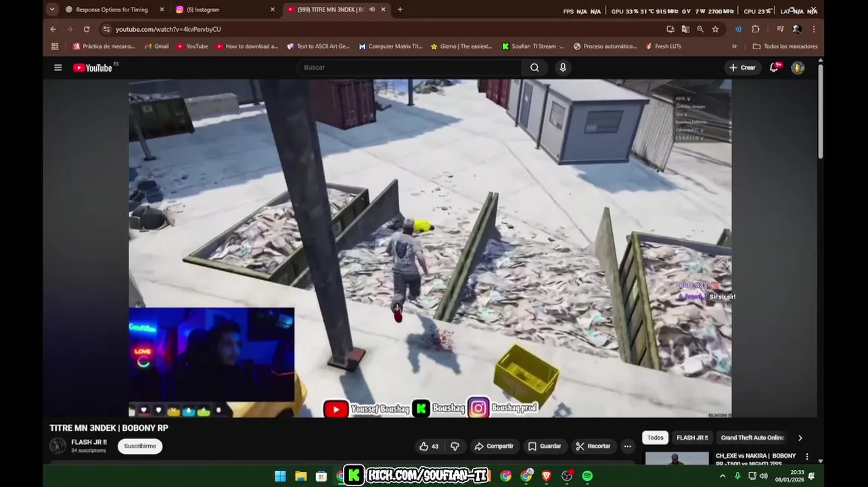Viewport: 868px width, 487px height.
Task: Click the address bar URL
Action: [168, 29]
